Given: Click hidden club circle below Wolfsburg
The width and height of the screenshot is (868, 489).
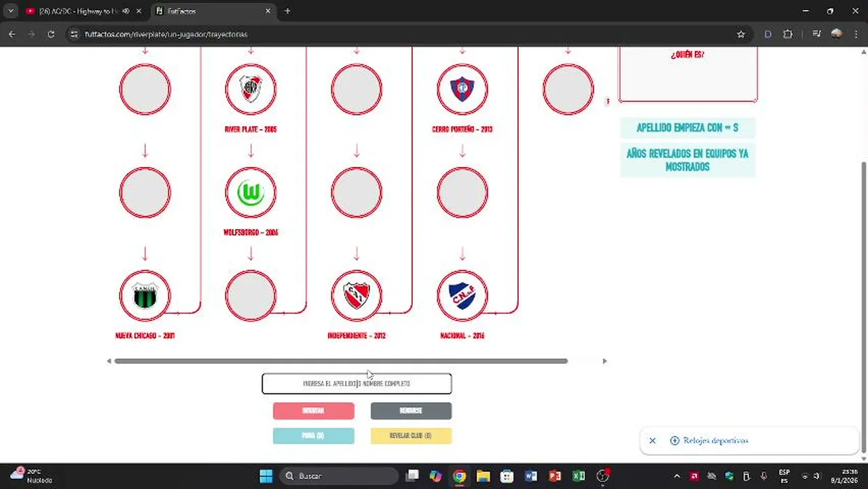Looking at the screenshot, I should [x=251, y=296].
